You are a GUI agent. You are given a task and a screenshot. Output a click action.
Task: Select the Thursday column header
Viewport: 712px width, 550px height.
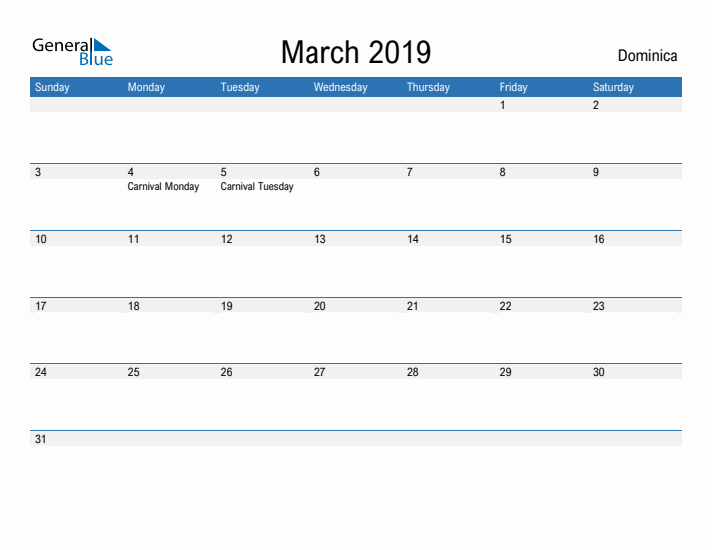428,87
